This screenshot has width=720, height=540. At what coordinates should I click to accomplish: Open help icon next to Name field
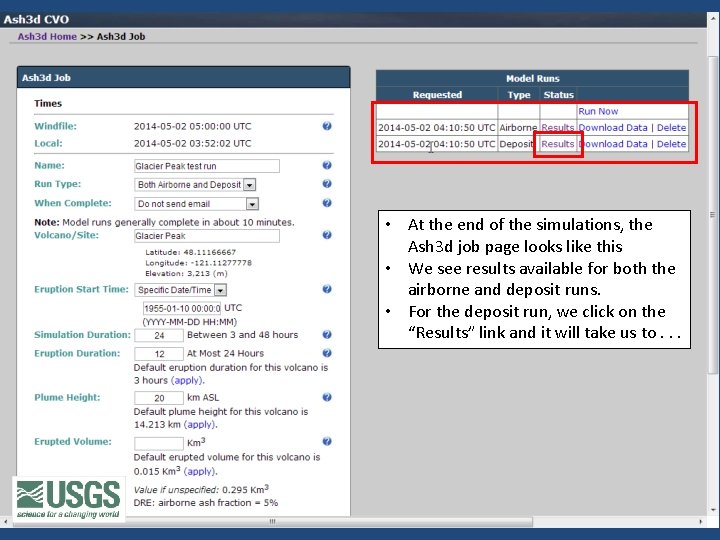pyautogui.click(x=327, y=165)
